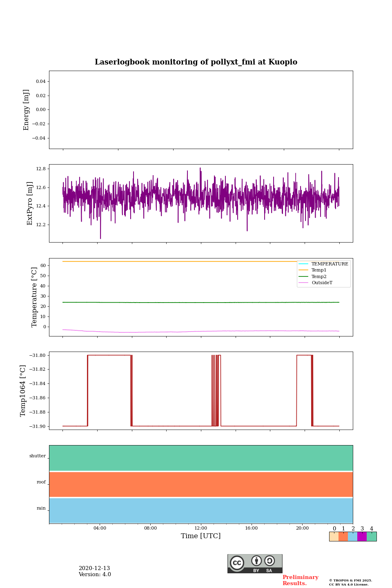Click the orange roof status band
The height and width of the screenshot is (588, 392).
pos(201,484)
